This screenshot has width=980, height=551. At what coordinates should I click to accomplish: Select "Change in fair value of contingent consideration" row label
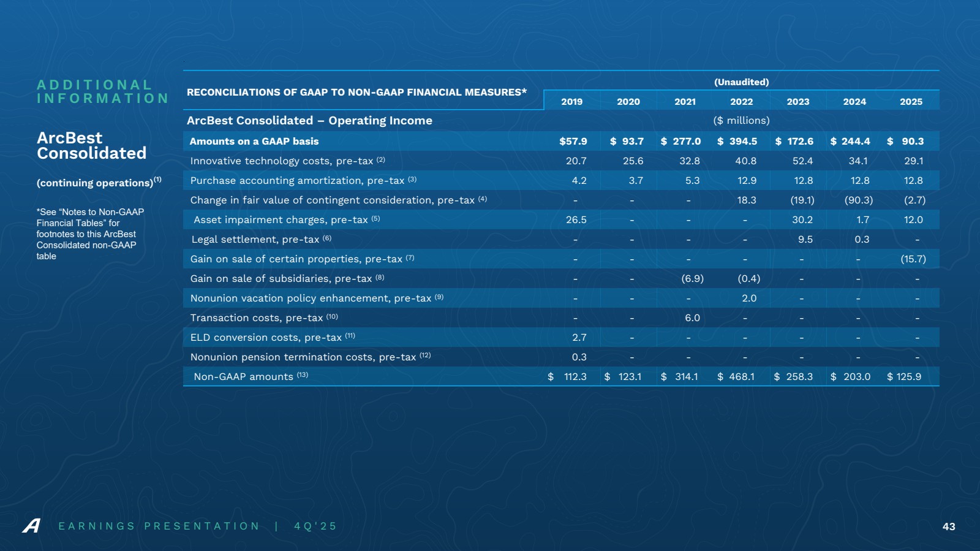point(339,200)
